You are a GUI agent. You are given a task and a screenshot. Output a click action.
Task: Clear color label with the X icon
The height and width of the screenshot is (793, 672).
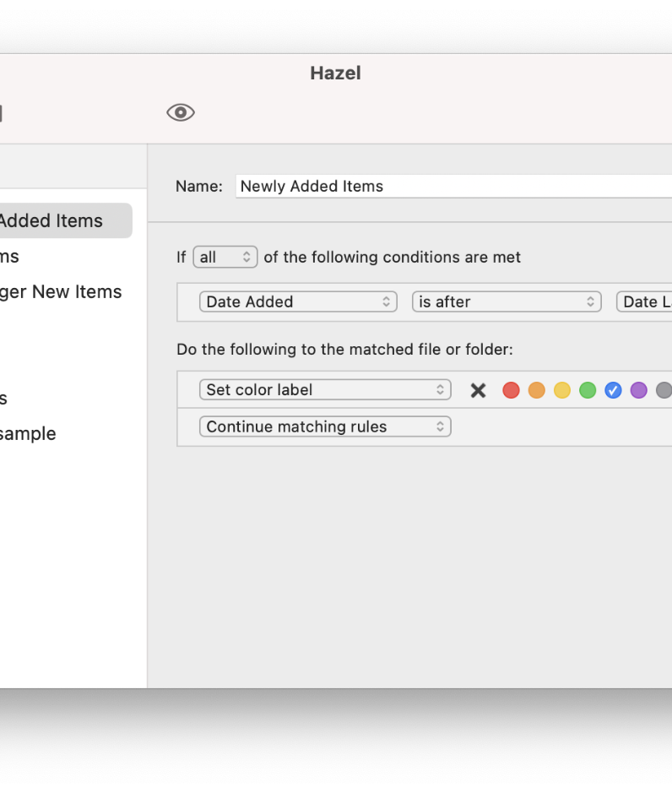tap(478, 390)
